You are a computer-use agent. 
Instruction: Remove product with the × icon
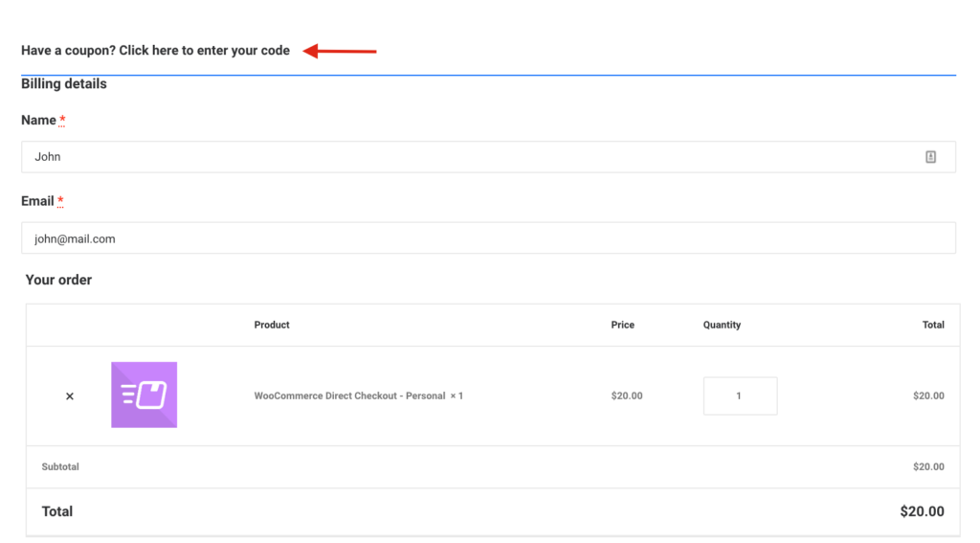pyautogui.click(x=70, y=396)
